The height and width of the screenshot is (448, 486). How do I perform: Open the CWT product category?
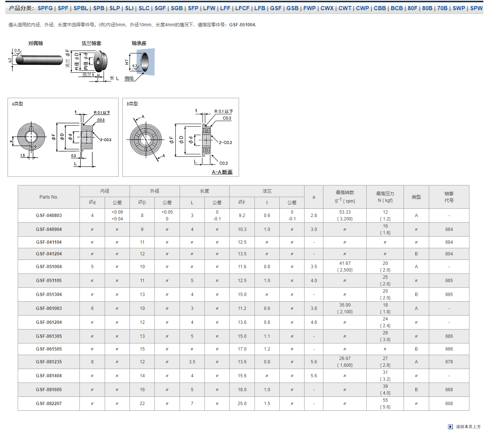(x=345, y=8)
